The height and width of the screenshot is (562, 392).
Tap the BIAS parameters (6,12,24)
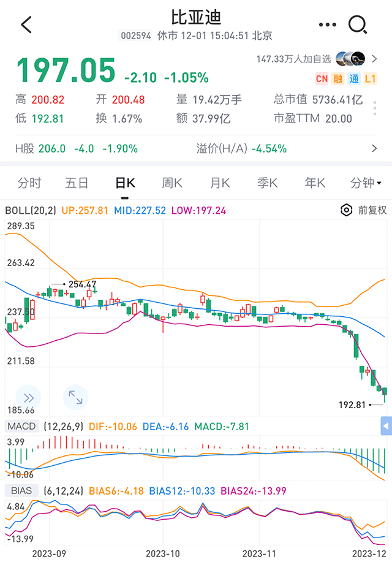tap(64, 491)
